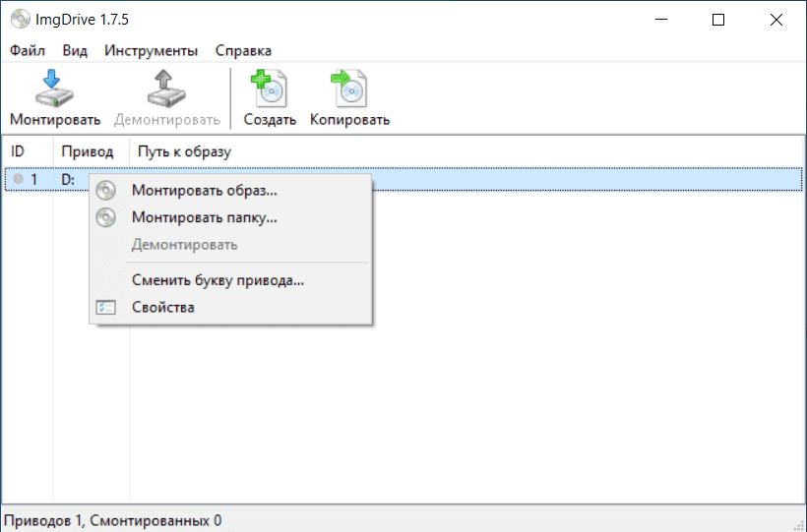
Task: Click the Демонтировать drive icon in toolbar
Action: click(x=166, y=89)
